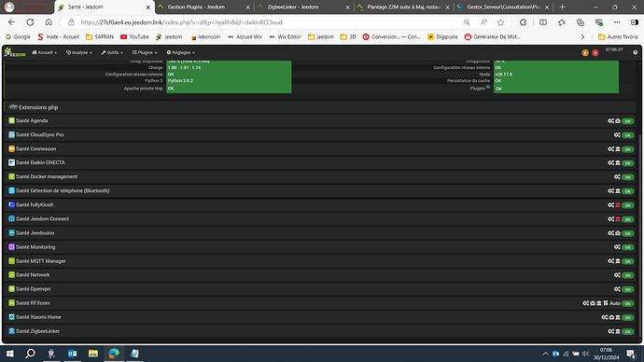Open the Analyse dropdown menu
The image size is (644, 362).
[78, 52]
